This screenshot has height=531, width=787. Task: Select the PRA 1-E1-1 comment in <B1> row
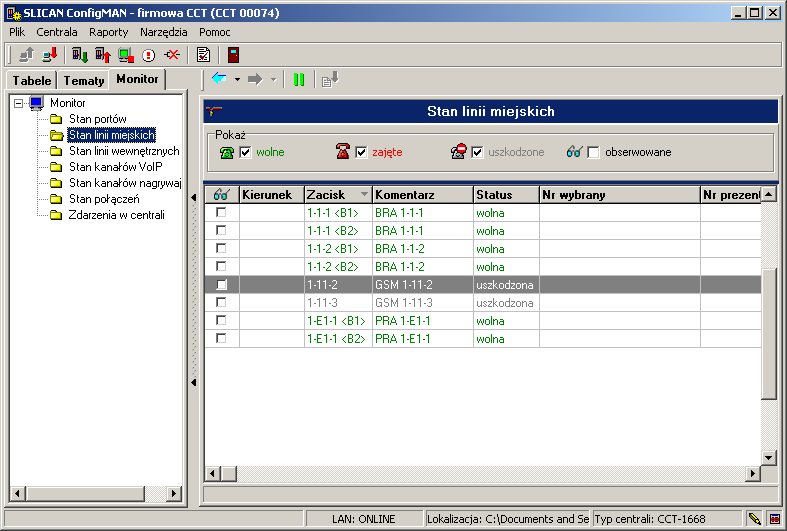pyautogui.click(x=403, y=321)
